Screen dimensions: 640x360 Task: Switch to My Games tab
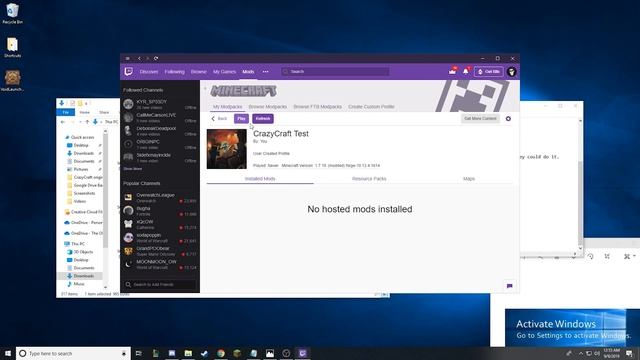224,72
